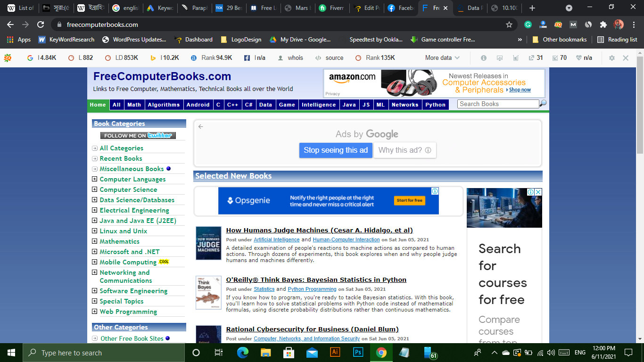Launch Photoshop from the taskbar
Screen dimensions: 644x362
pyautogui.click(x=358, y=352)
